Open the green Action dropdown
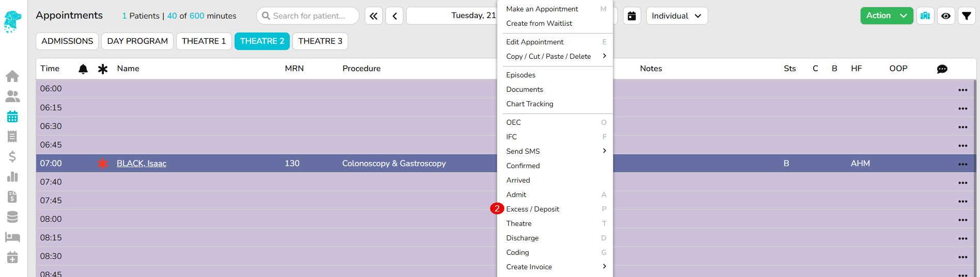Image resolution: width=980 pixels, height=277 pixels. point(886,16)
